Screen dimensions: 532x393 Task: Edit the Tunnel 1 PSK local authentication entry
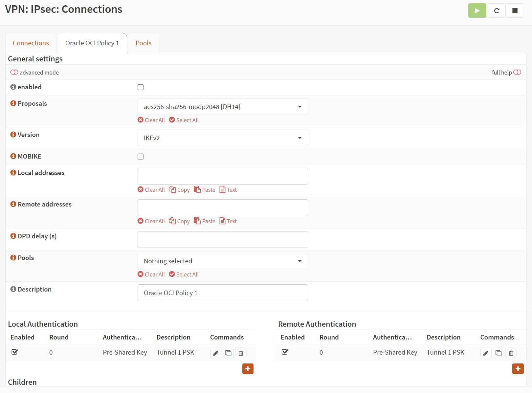coord(215,353)
